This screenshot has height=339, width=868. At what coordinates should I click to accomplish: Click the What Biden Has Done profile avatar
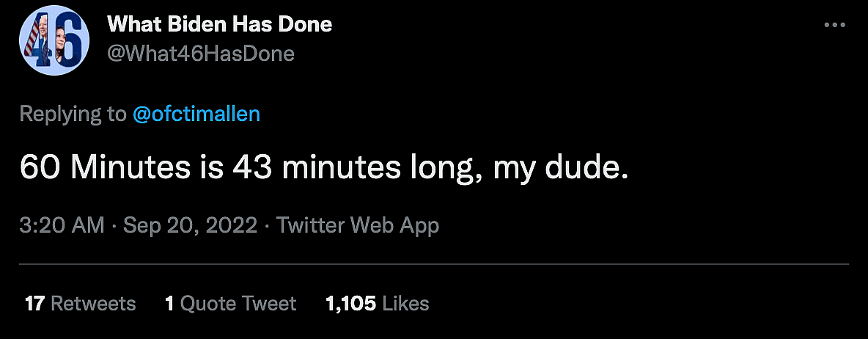pyautogui.click(x=54, y=43)
